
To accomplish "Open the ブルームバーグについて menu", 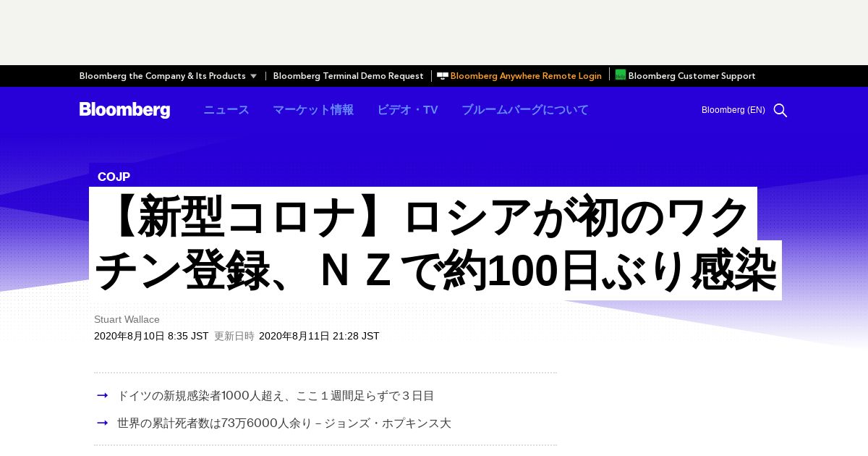I will click(x=525, y=110).
